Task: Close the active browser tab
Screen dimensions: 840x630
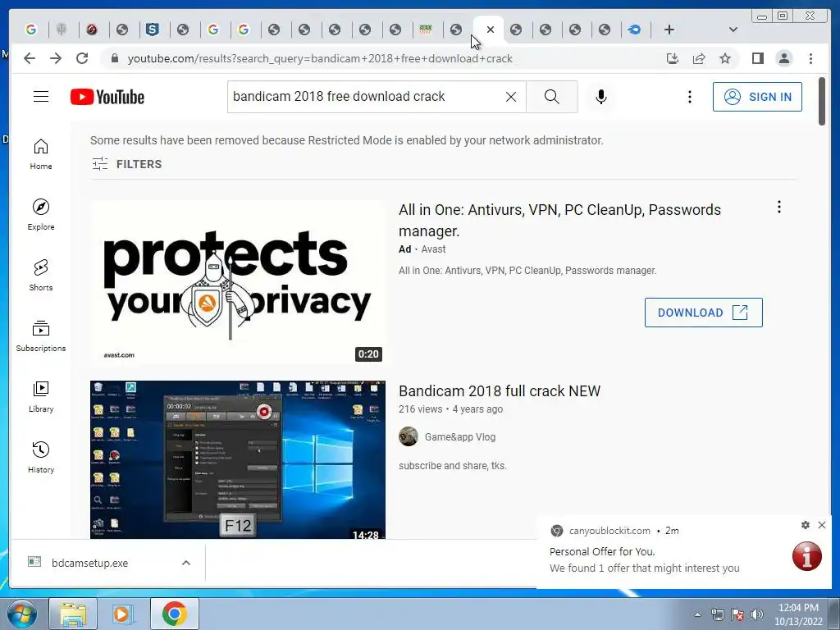Action: pos(491,30)
